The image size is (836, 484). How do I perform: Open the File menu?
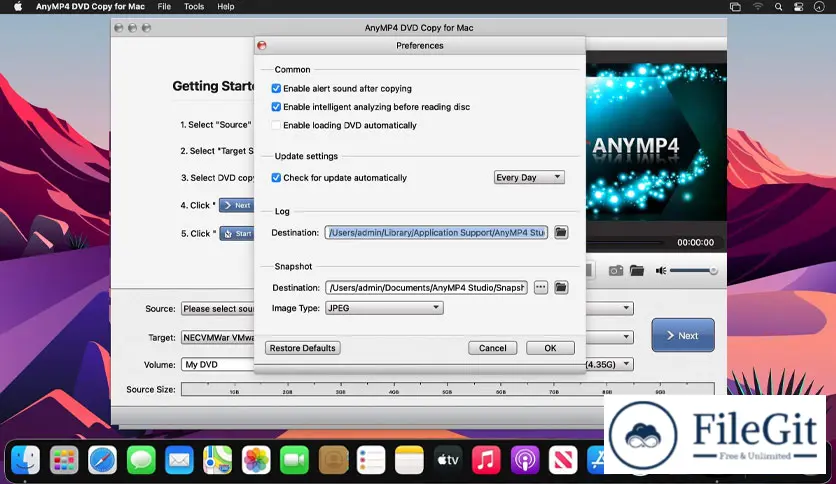pos(164,7)
